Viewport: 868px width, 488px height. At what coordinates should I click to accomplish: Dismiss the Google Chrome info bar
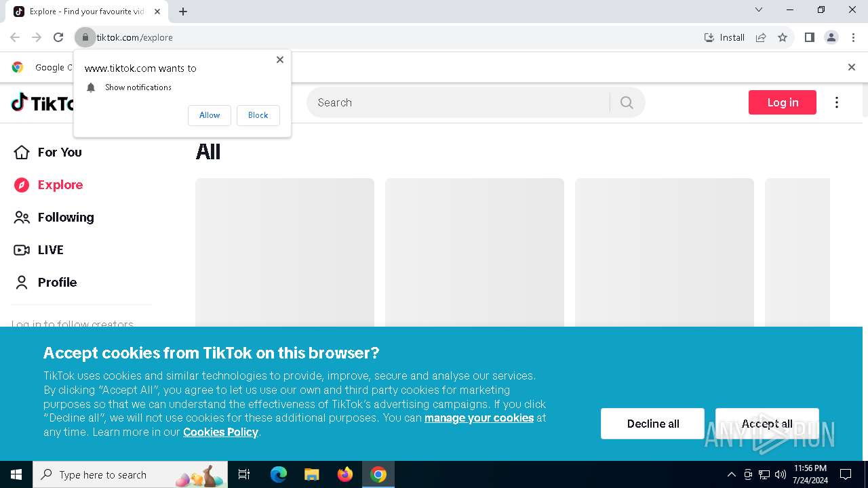tap(852, 67)
